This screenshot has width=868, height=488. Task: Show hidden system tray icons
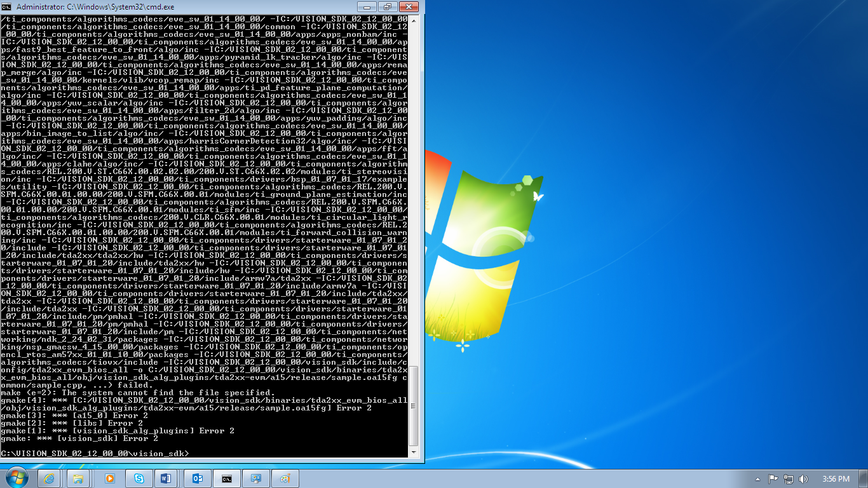pos(758,479)
